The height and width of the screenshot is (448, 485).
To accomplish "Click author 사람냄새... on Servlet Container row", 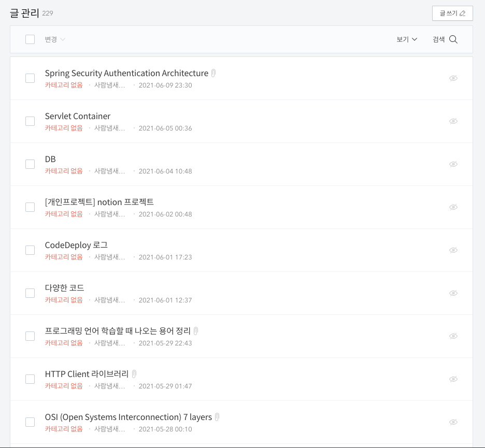I will tap(109, 128).
